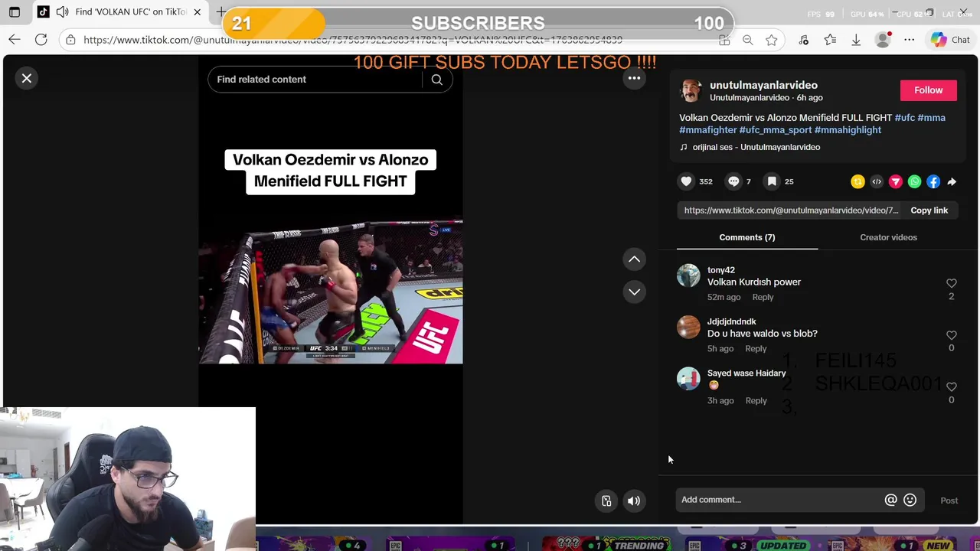Open Jdjdjdnndk commenter avatar
The image size is (980, 551).
click(688, 328)
